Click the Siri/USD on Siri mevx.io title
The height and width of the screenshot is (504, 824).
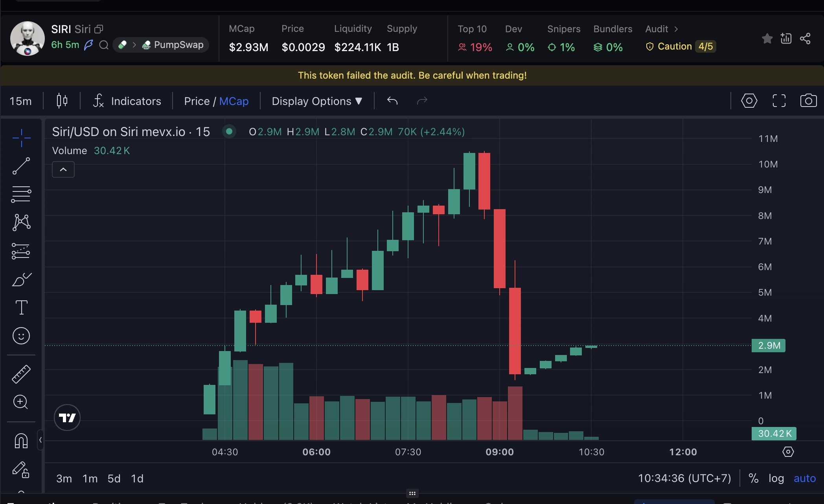[x=131, y=132]
